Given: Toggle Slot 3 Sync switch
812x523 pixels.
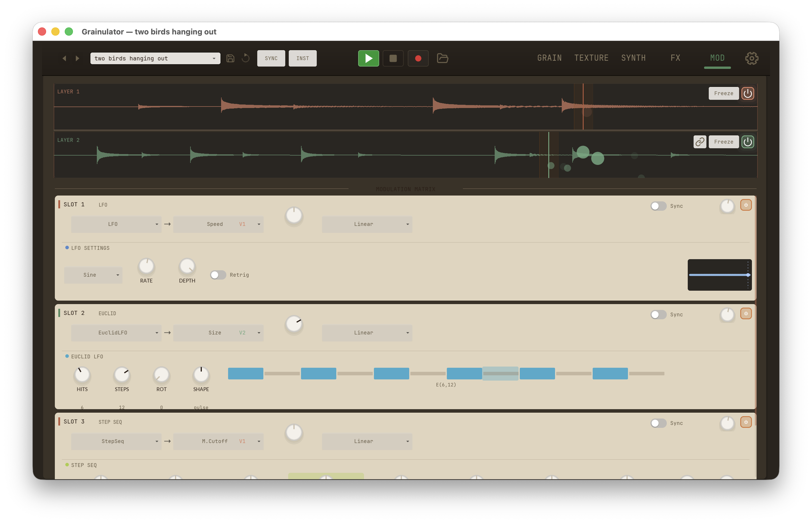Looking at the screenshot, I should pyautogui.click(x=658, y=423).
